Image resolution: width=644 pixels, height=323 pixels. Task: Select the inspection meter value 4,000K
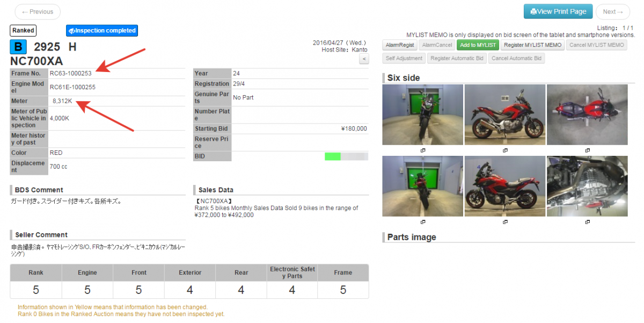59,118
